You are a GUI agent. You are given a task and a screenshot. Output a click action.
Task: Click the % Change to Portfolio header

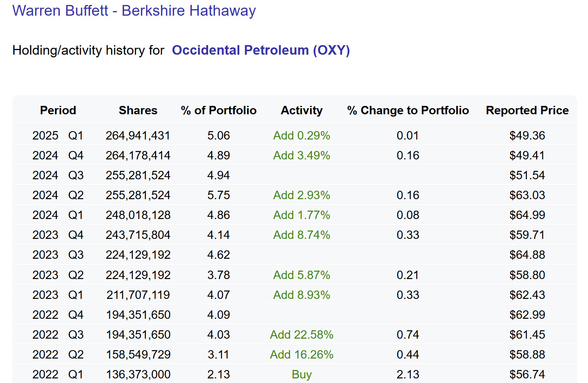coord(408,110)
